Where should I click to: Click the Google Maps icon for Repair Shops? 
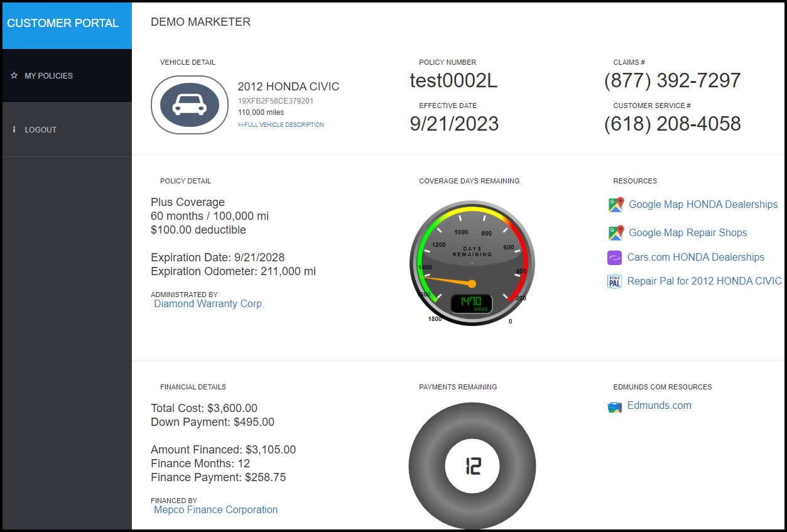616,233
